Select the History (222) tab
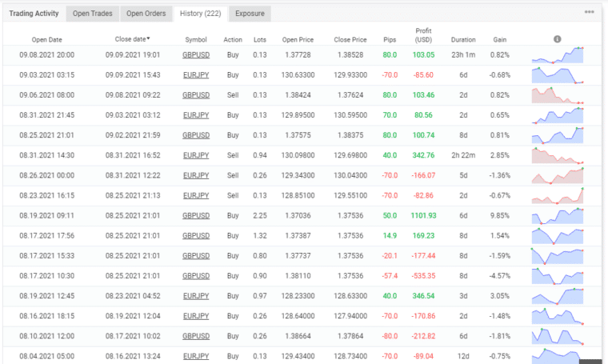Viewport: 608px width, 364px height. pos(200,14)
